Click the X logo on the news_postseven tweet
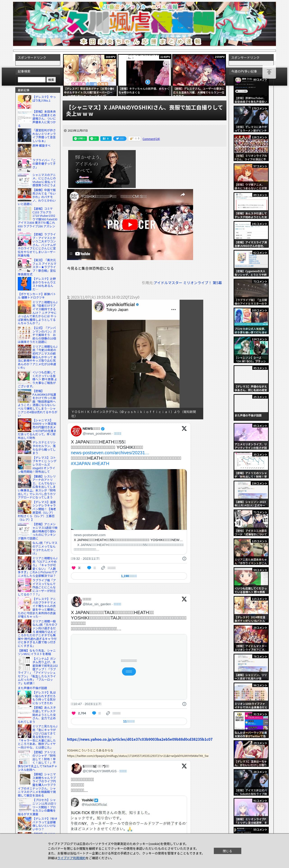The height and width of the screenshot is (868, 289). tap(184, 429)
